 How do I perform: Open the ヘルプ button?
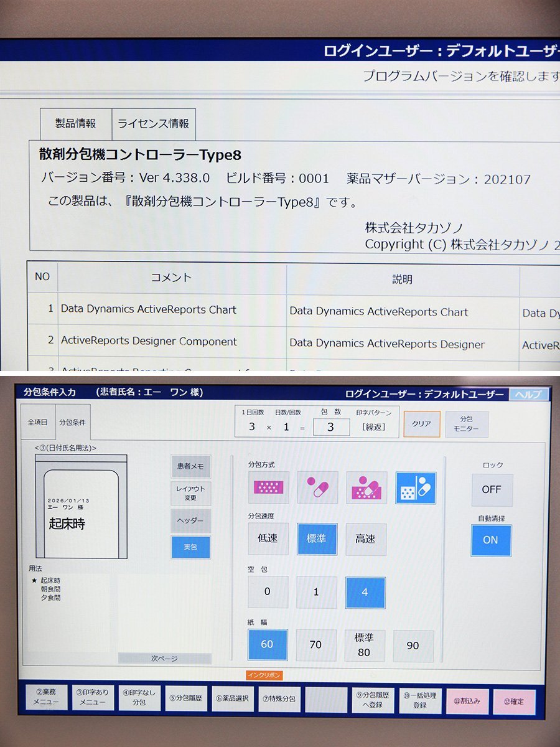529,395
